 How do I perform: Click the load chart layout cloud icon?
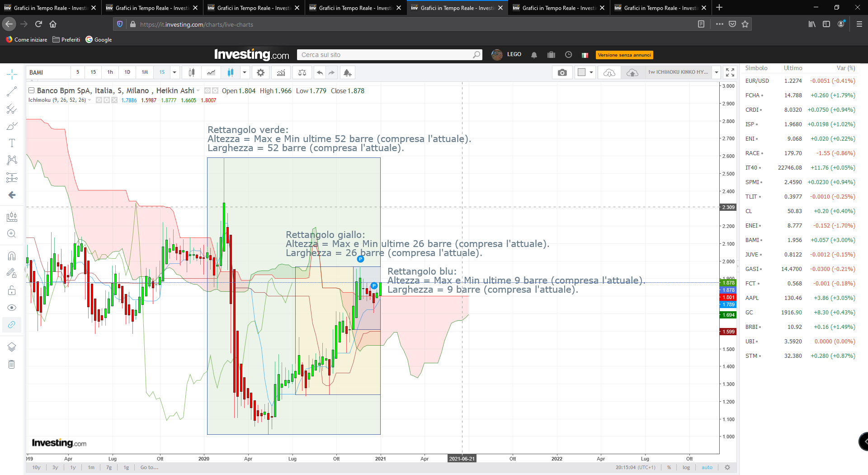tap(609, 72)
